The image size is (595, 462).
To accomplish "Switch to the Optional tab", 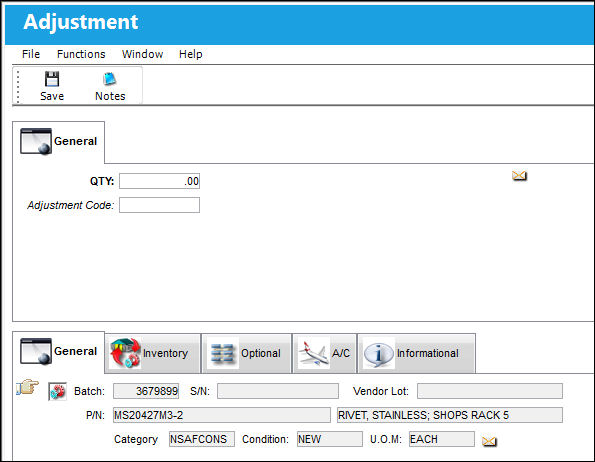I will [x=247, y=353].
